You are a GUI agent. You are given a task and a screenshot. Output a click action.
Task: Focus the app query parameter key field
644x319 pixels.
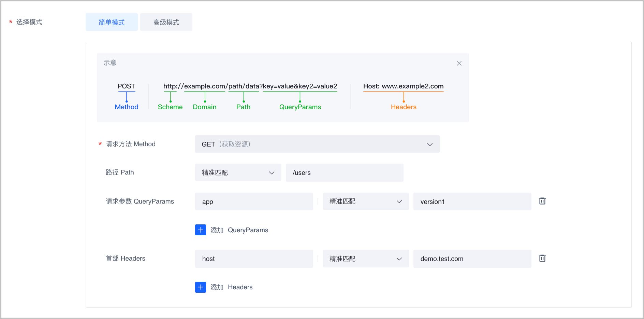point(254,202)
